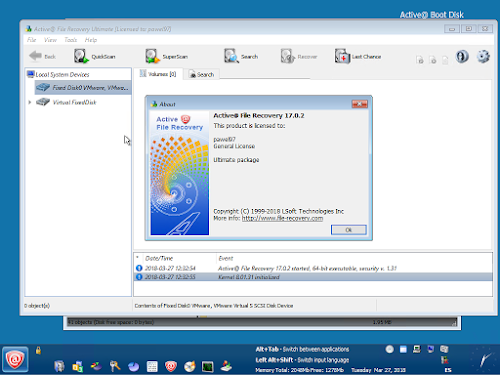Click the Event column header
This screenshot has height=375, width=500.
pos(226,258)
